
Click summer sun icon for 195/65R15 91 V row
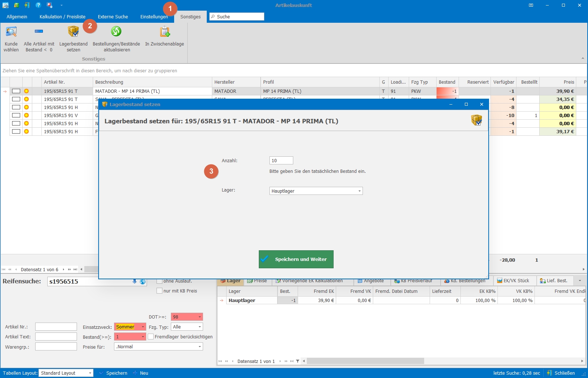coord(26,115)
